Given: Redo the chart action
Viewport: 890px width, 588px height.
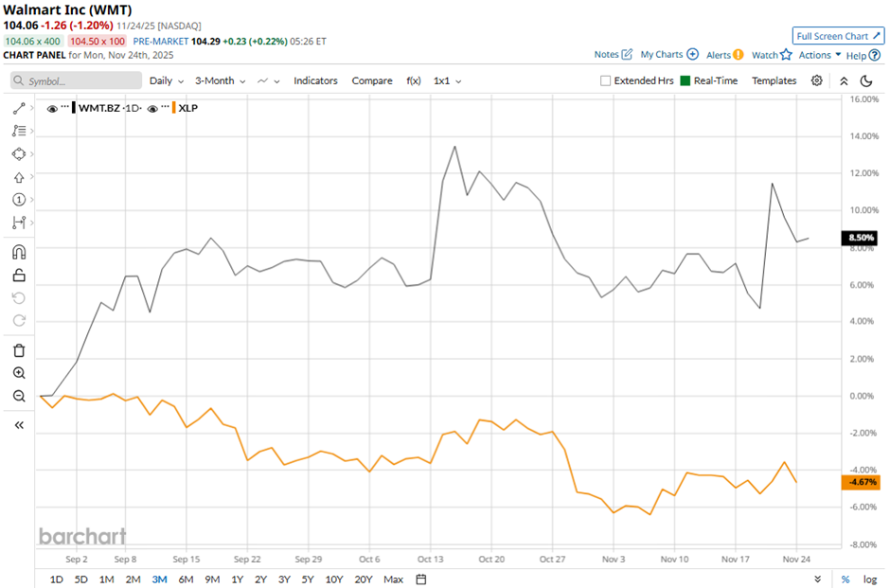Looking at the screenshot, I should [19, 321].
